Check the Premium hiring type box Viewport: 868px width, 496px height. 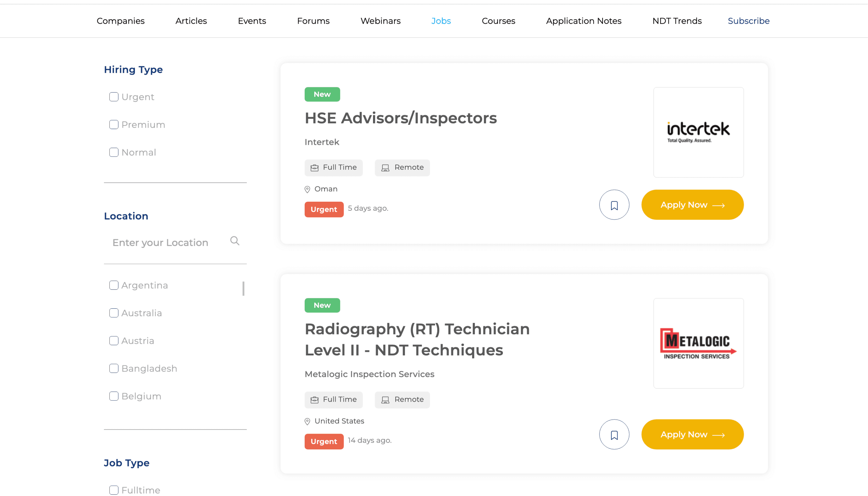[114, 124]
